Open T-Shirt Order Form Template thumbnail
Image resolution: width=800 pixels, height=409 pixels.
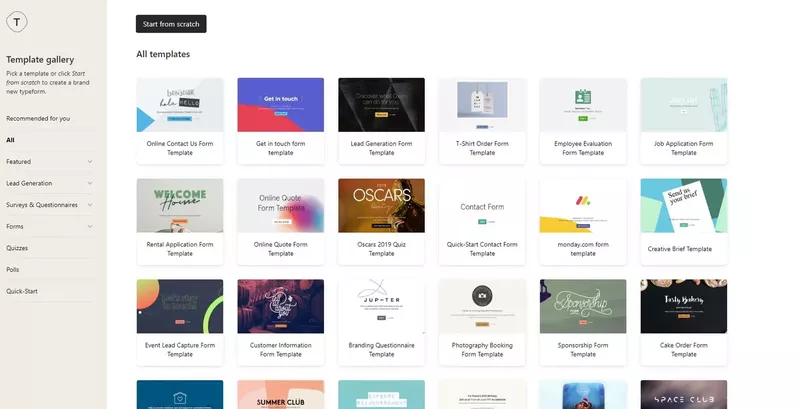coord(482,105)
